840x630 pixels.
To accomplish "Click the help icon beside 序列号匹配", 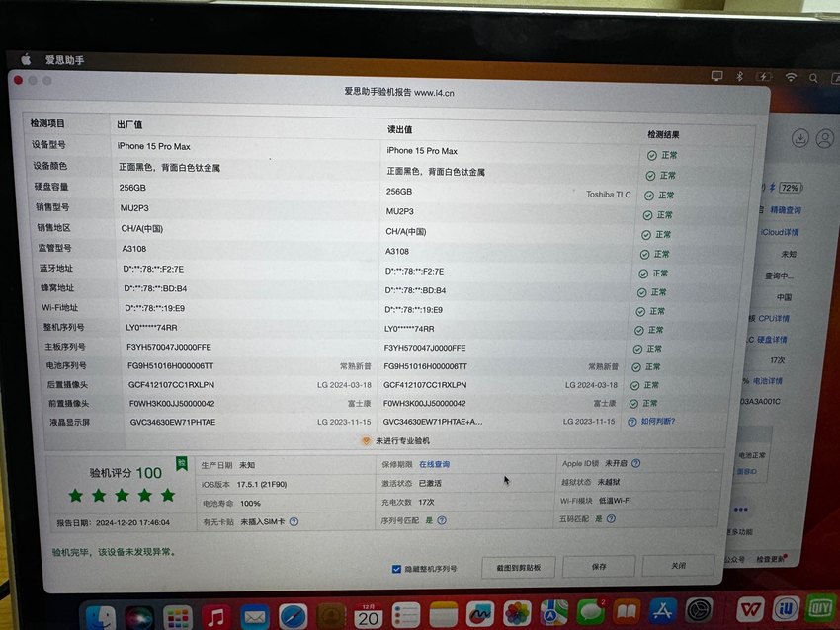I will 442,520.
